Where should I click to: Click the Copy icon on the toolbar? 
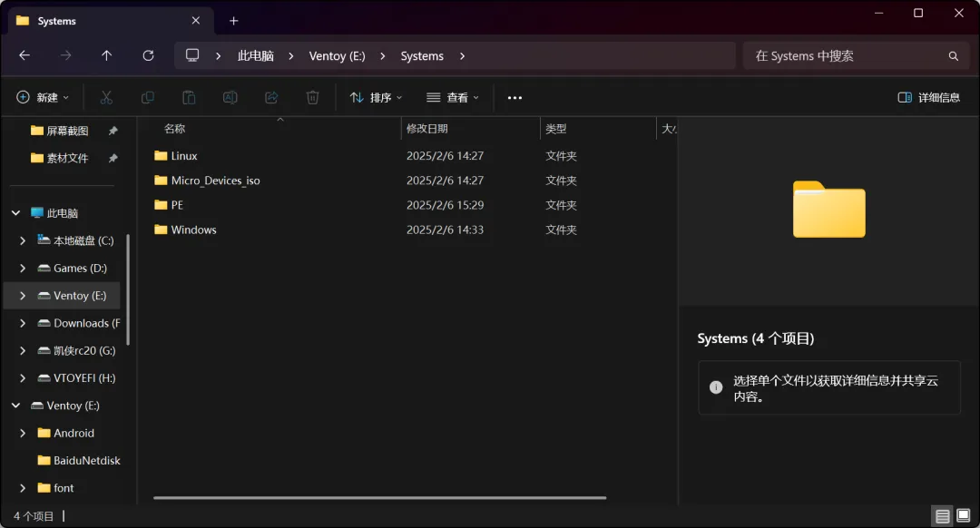click(147, 97)
